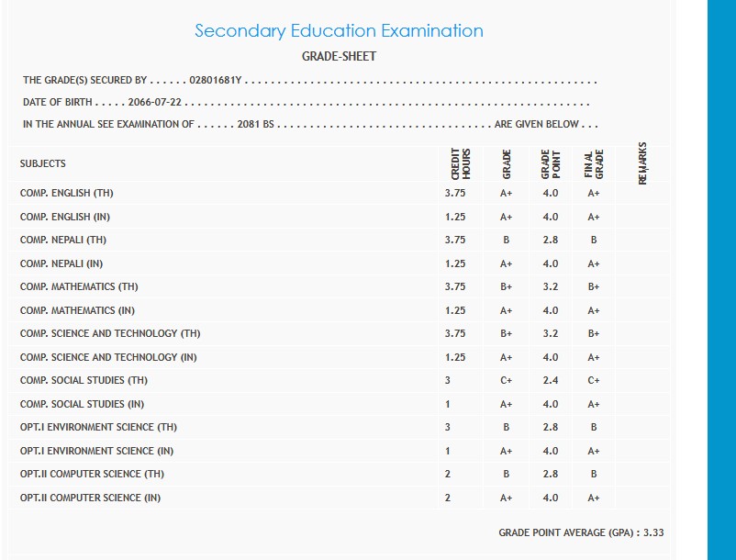The image size is (736, 560).
Task: Click the symbol number 02801681Y
Action: [x=216, y=81]
